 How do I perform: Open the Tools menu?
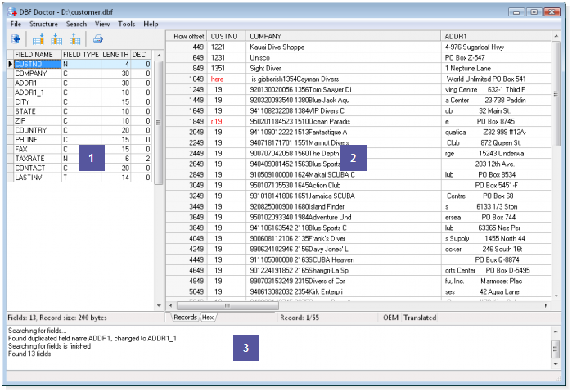coord(126,25)
